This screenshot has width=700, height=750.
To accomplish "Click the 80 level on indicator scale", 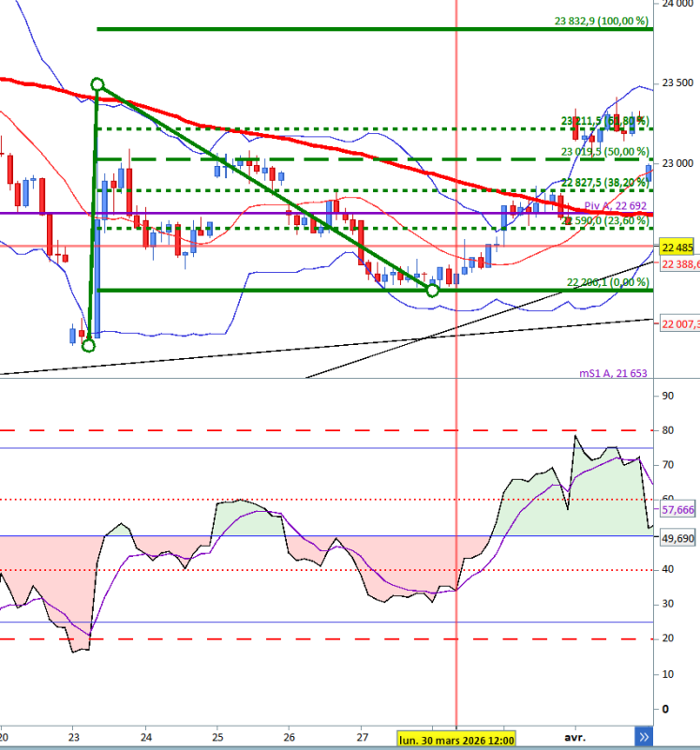I will 667,430.
